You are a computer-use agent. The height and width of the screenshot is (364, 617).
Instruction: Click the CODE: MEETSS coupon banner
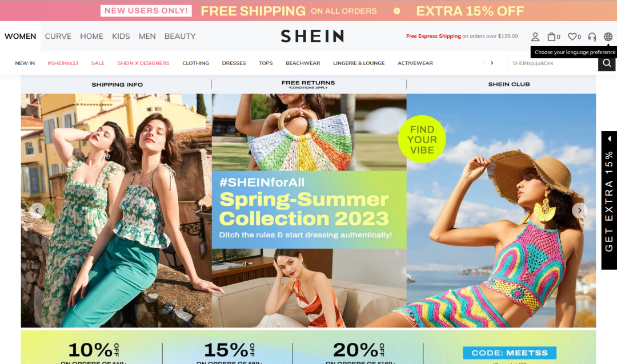(x=510, y=353)
